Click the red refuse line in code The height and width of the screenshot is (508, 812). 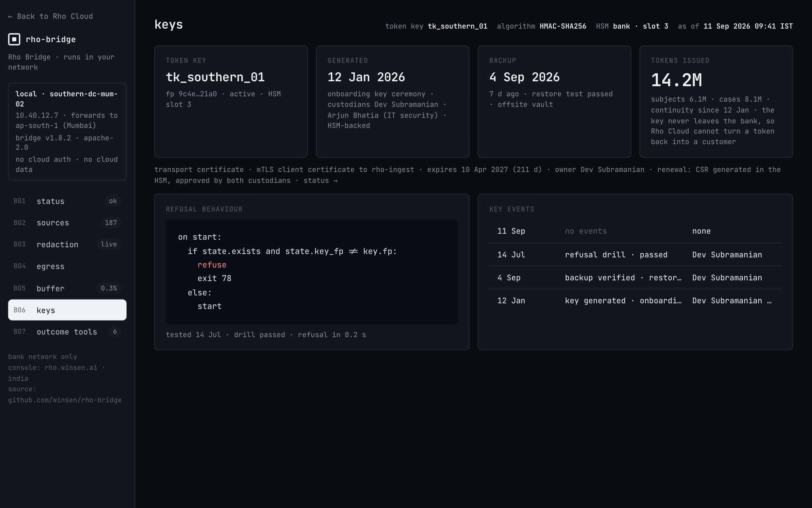pos(212,265)
